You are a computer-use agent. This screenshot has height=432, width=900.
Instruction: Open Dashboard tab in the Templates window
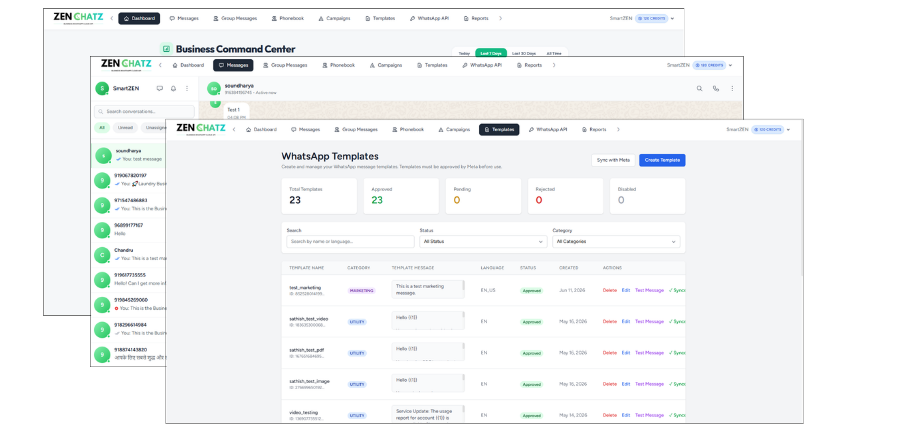coord(261,130)
